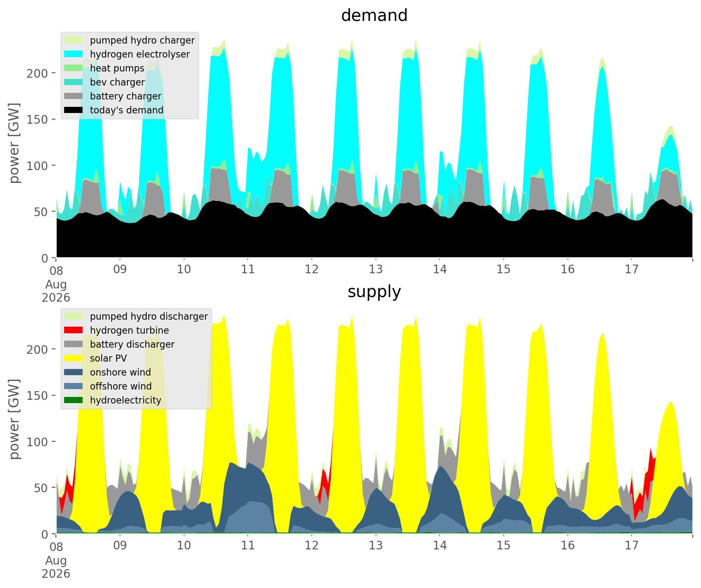Select the offshore wind legend swatch
Screen dimensions: 701x588
pyautogui.click(x=74, y=386)
